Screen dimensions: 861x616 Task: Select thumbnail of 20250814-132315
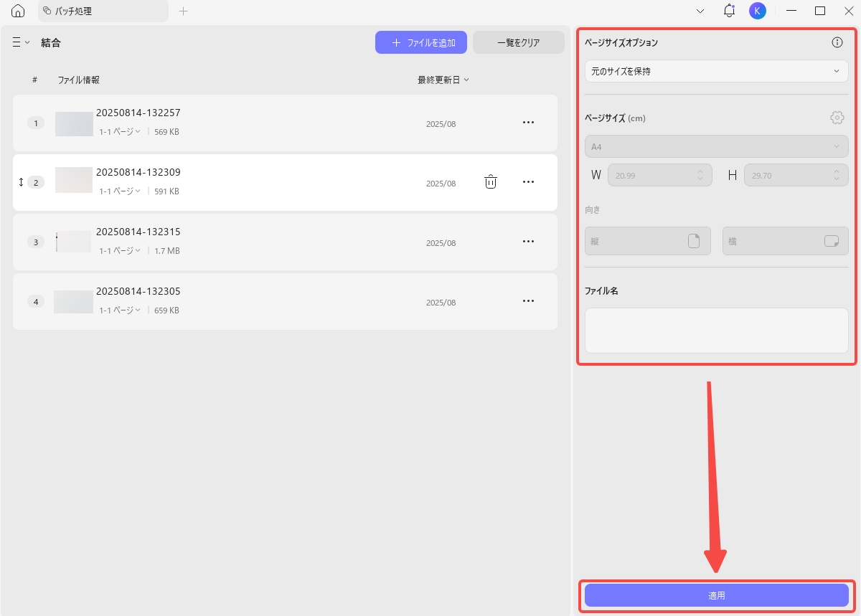click(73, 241)
